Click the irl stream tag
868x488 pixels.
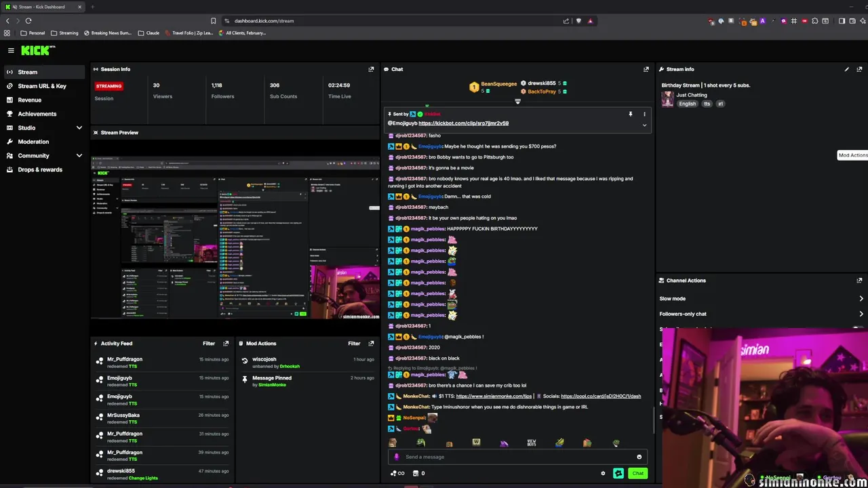pyautogui.click(x=720, y=104)
